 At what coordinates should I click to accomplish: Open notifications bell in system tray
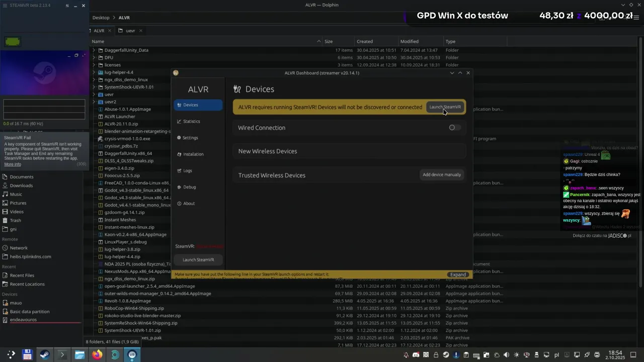[x=406, y=355]
